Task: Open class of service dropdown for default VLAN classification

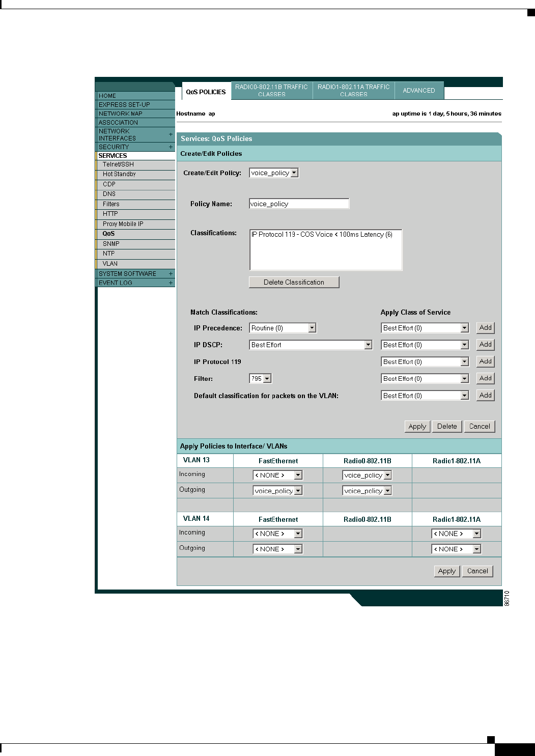Action: pyautogui.click(x=425, y=396)
